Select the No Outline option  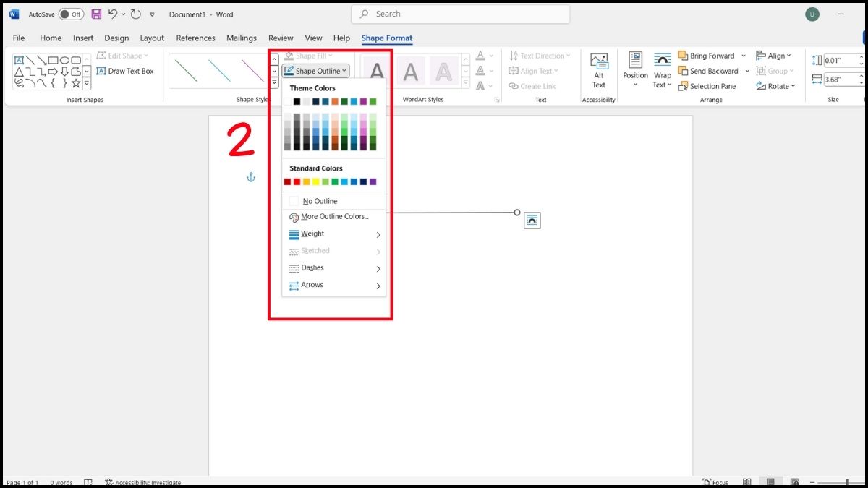coord(333,201)
